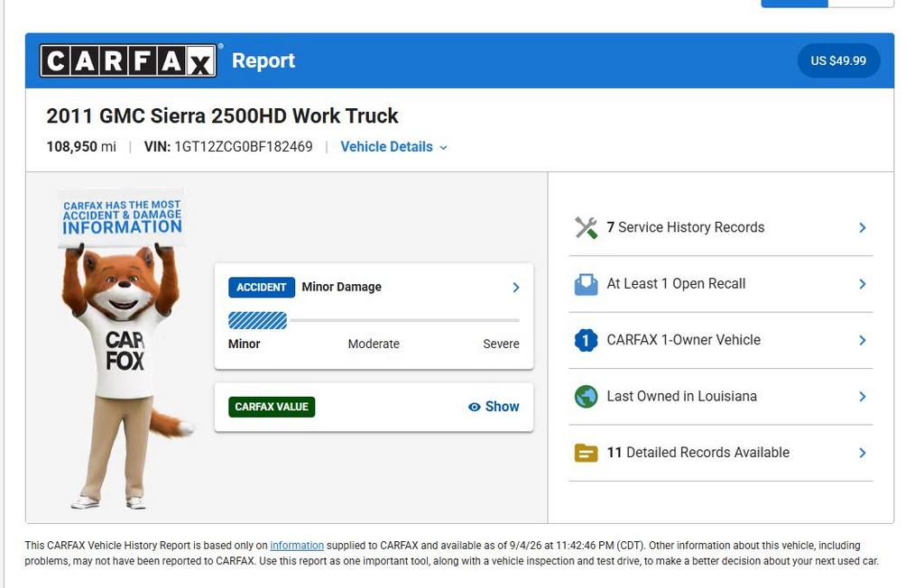Expand the Last Owned in Louisiana chevron
Image resolution: width=924 pixels, height=588 pixels.
[862, 397]
